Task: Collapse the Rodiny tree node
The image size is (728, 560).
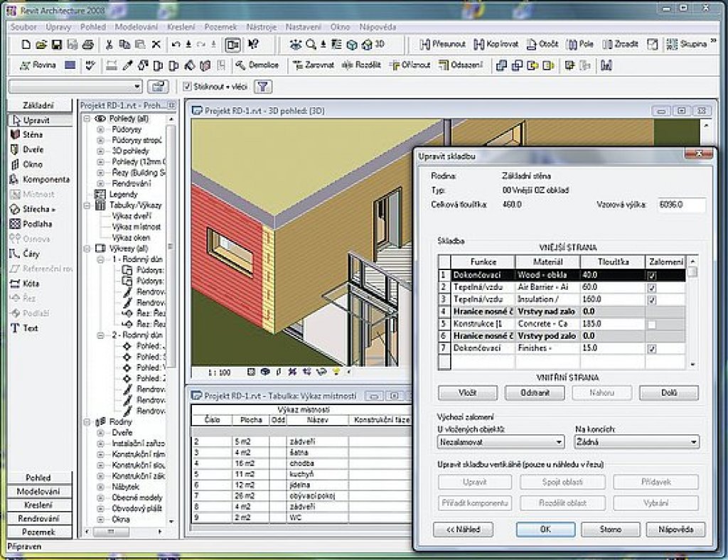Action: (87, 421)
